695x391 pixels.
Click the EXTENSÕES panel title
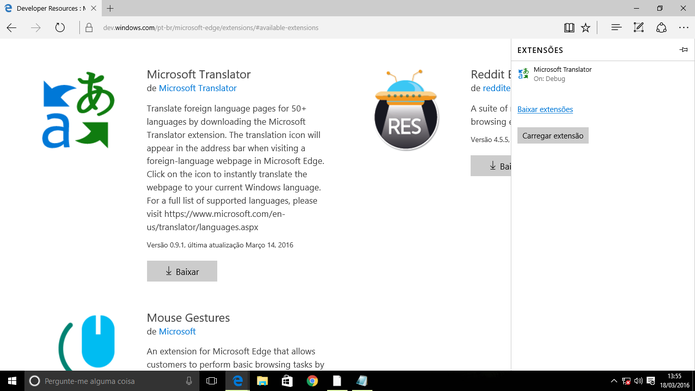coord(540,50)
